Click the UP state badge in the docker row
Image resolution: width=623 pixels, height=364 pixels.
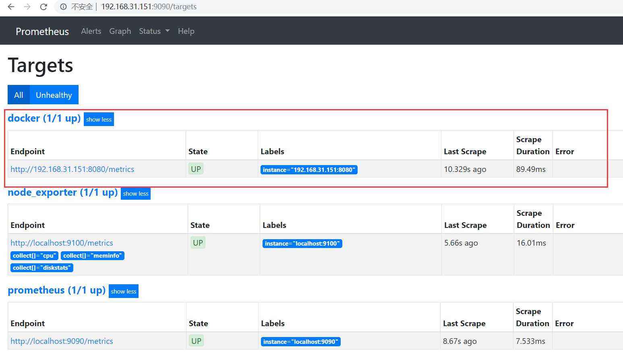pos(196,169)
